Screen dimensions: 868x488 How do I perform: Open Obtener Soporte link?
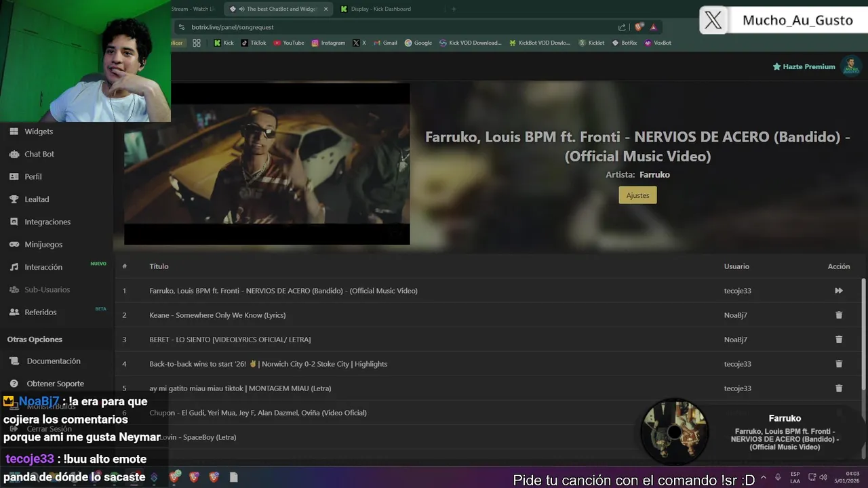click(x=56, y=384)
